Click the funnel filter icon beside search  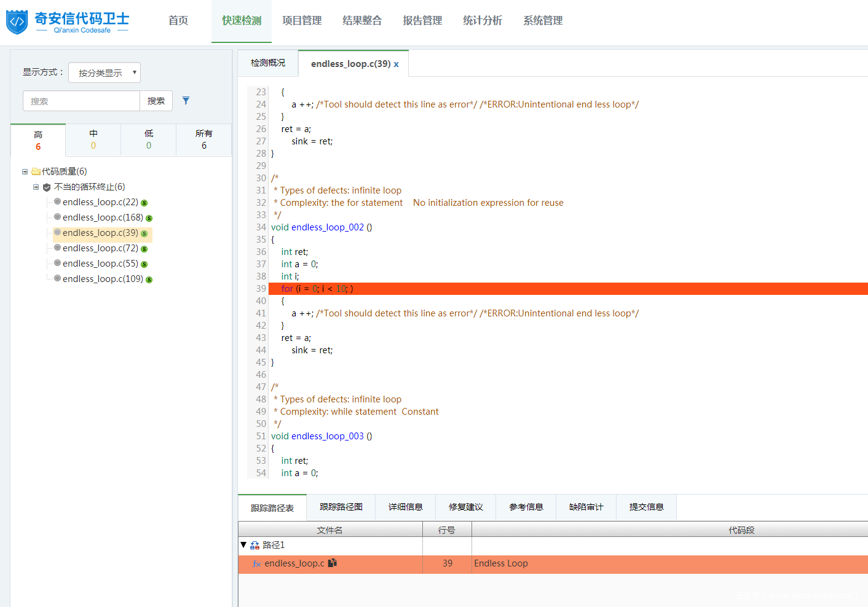point(186,101)
